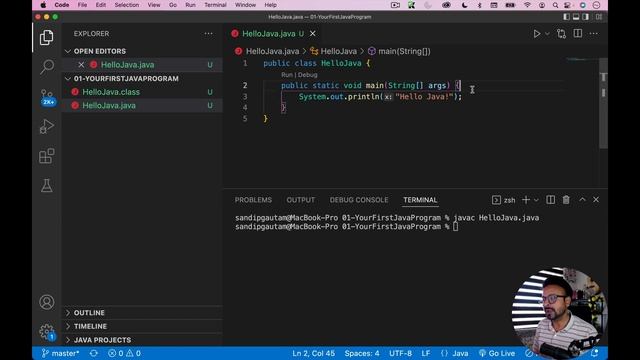
Task: Open the Go menu
Action: click(x=173, y=5)
